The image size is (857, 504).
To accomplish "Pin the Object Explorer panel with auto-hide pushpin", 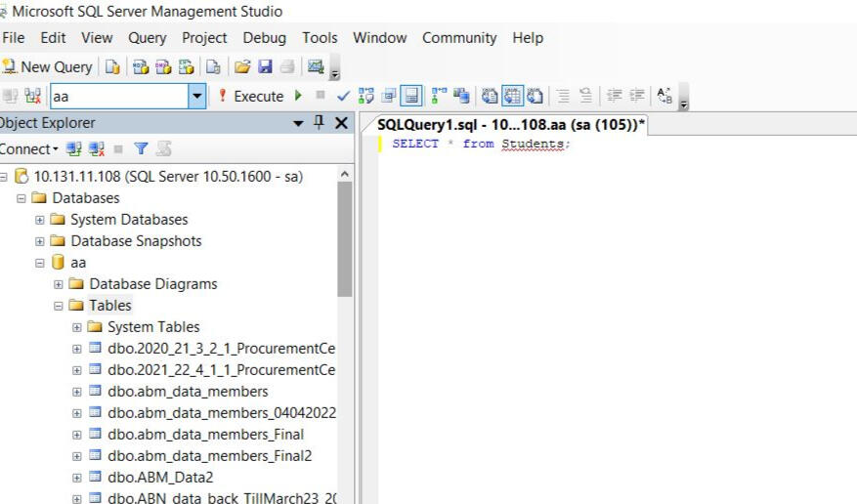I will pos(319,123).
